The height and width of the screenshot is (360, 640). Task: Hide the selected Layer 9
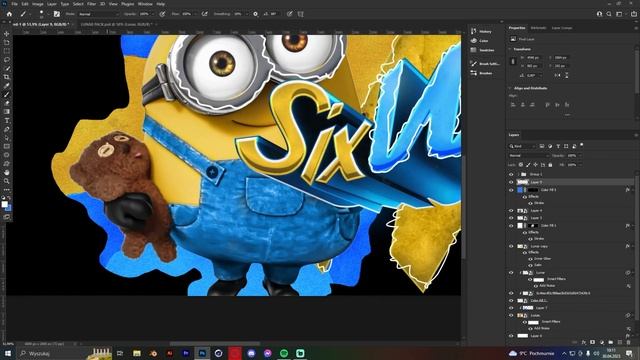pos(511,182)
